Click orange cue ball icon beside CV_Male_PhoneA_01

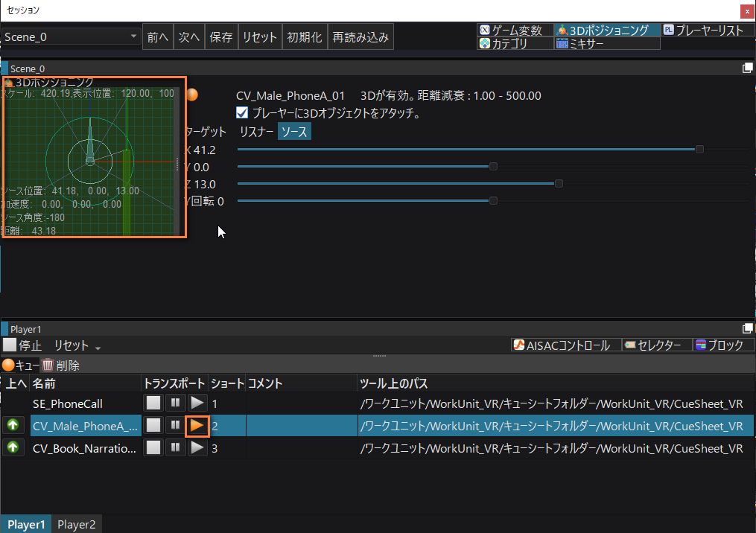[x=192, y=95]
